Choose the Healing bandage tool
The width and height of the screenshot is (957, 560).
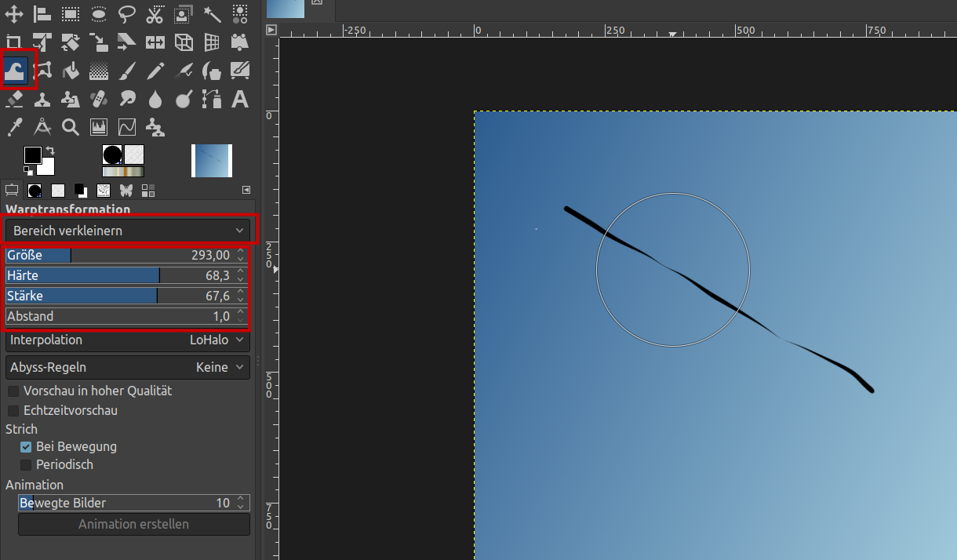tap(99, 100)
